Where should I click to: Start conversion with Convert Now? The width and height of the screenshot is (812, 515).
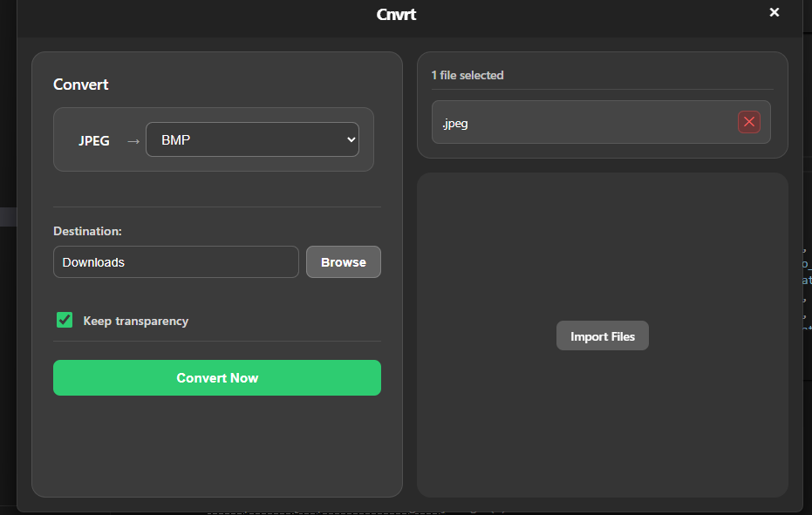(217, 377)
